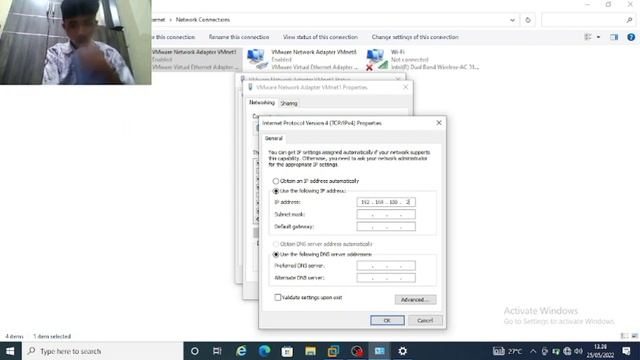Image resolution: width=640 pixels, height=360 pixels.
Task: Open the Windows Start menu
Action: [x=10, y=351]
